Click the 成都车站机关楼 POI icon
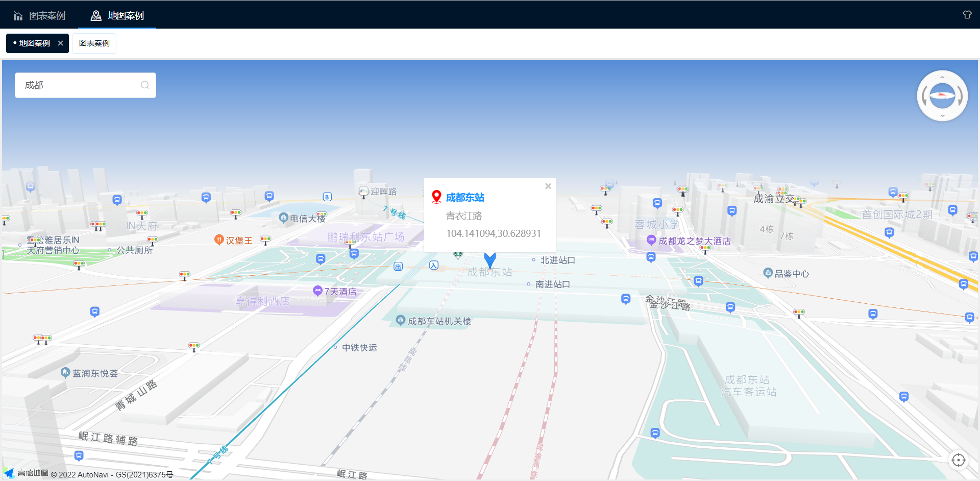The height and width of the screenshot is (481, 980). coord(401,321)
